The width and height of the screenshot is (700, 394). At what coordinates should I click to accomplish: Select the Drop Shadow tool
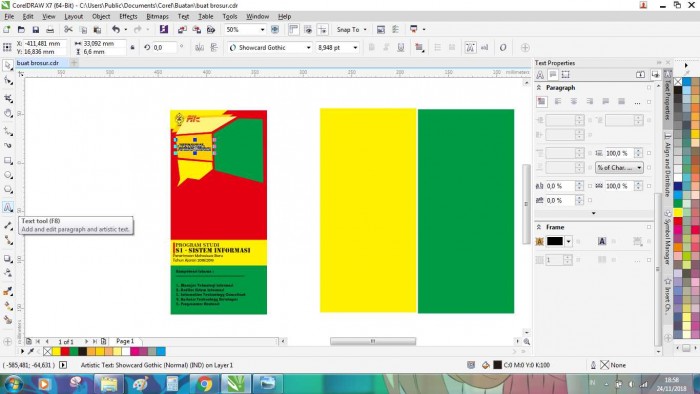(x=8, y=258)
